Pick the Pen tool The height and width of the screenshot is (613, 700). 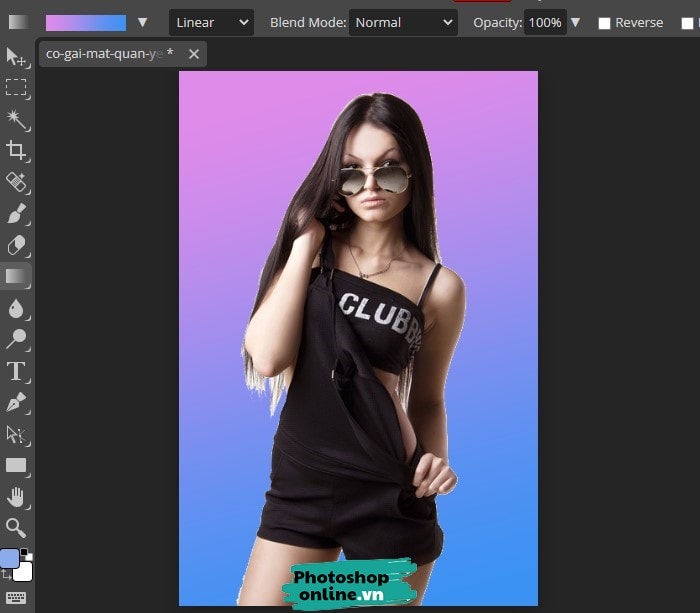[16, 403]
